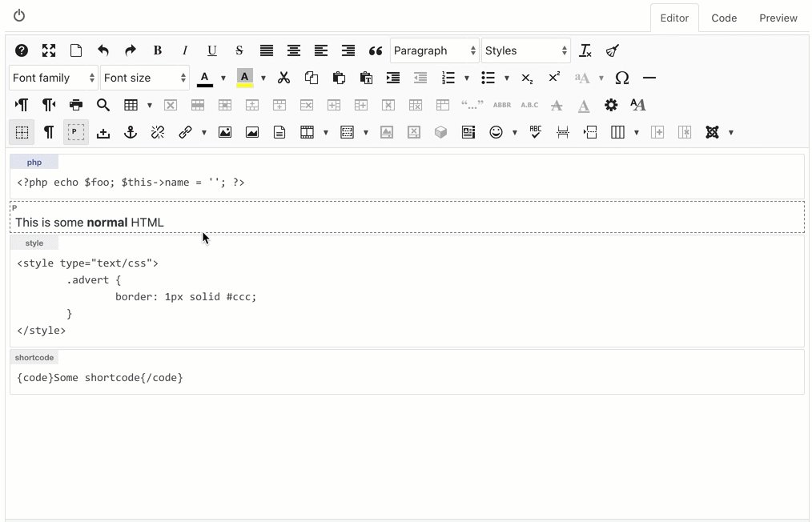The image size is (812, 522).
Task: Toggle non-printing paragraph characters
Action: [49, 133]
